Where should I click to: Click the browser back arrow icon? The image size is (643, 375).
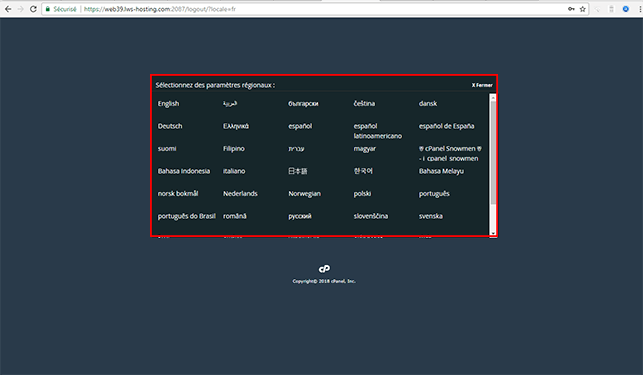coord(8,9)
